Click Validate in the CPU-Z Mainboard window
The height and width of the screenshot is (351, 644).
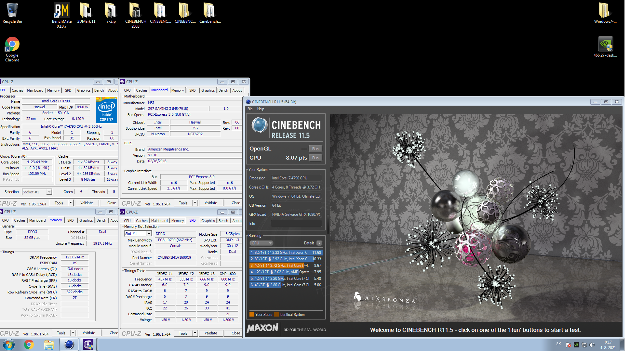[x=211, y=203]
